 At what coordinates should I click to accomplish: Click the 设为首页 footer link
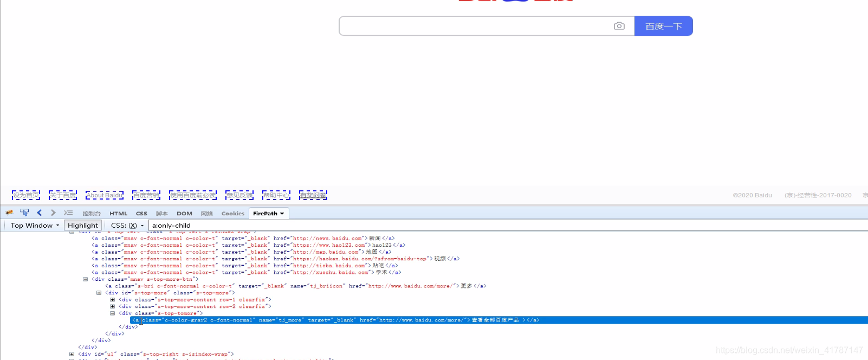point(26,195)
